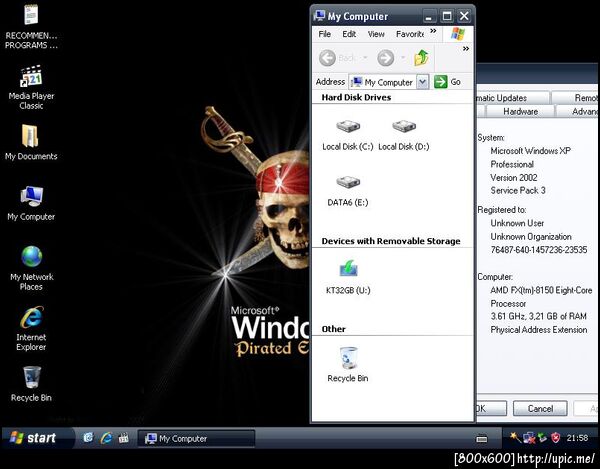Viewport: 600px width, 469px height.
Task: Switch to Automatic Updates tab in System Properties
Action: tap(513, 98)
